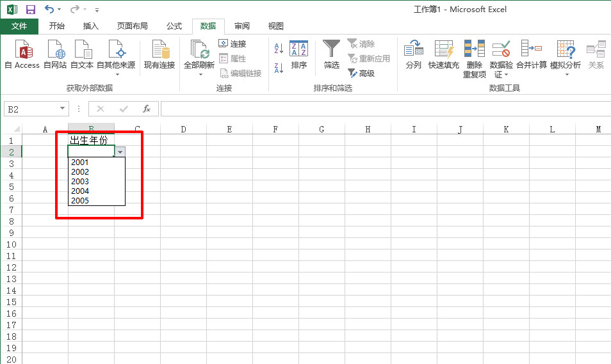611x364 pixels.
Task: Toggle the Filter (筛选) funnel
Action: click(x=331, y=54)
